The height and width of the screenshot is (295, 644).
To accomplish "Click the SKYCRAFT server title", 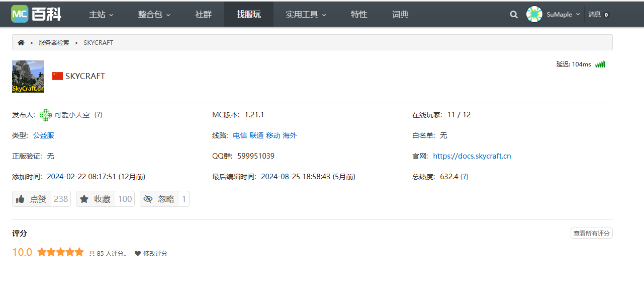I will point(85,76).
